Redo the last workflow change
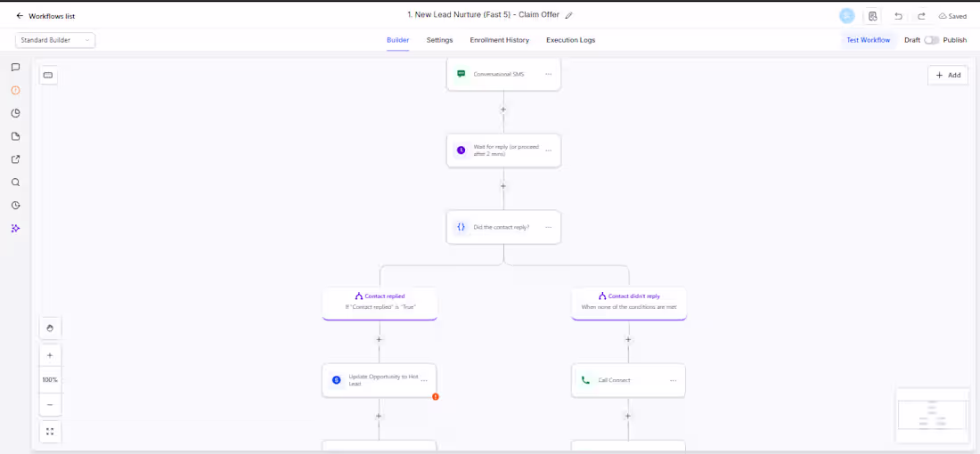Viewport: 980px width, 454px height. coord(921,16)
